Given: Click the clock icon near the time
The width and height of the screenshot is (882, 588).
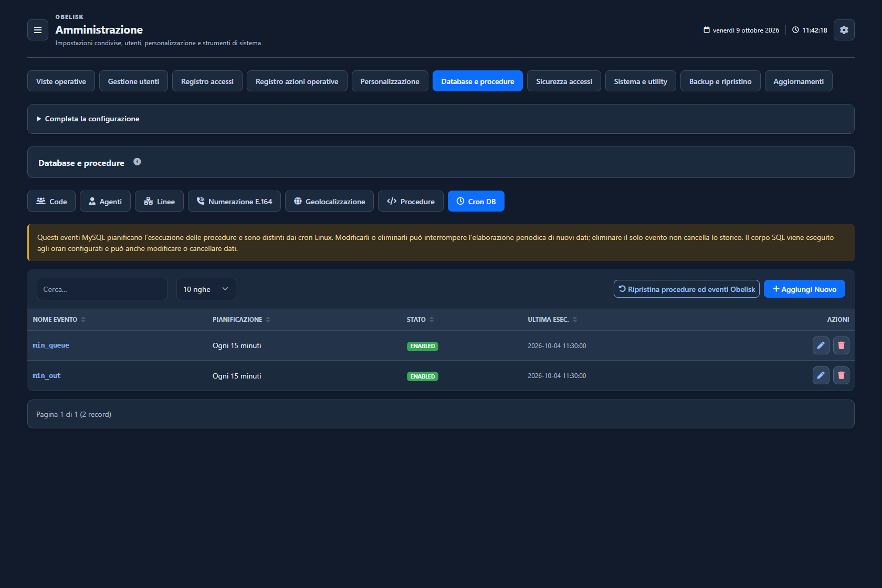Looking at the screenshot, I should [x=795, y=30].
